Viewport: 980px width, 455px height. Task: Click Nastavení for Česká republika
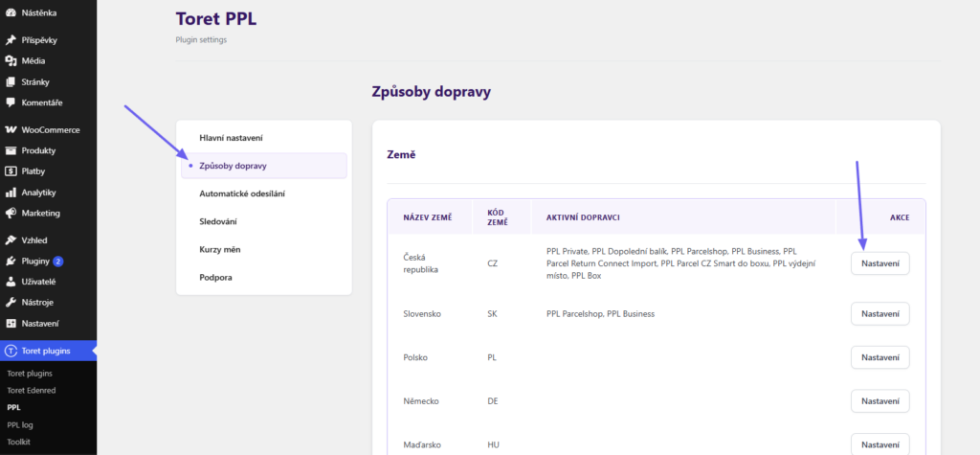[x=880, y=263]
